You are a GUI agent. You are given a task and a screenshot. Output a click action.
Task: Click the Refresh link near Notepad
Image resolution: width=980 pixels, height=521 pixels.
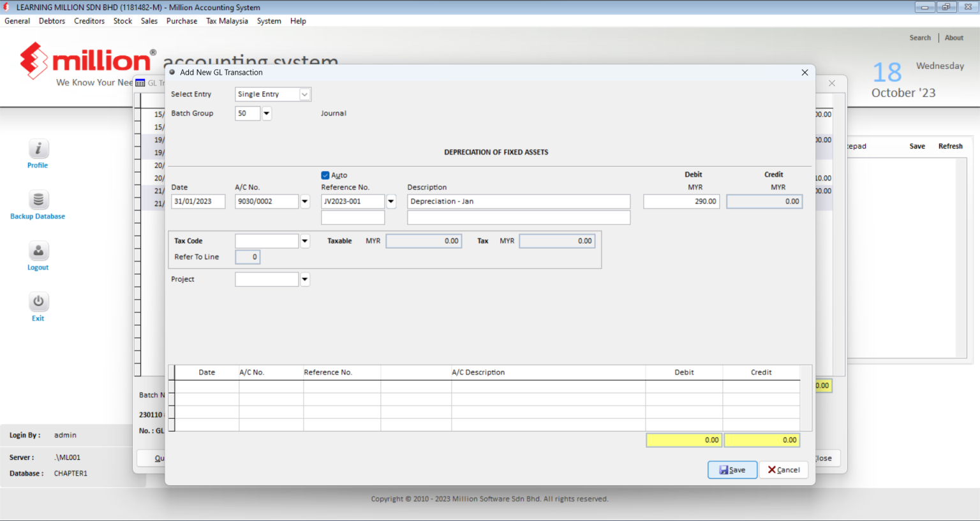(x=950, y=145)
